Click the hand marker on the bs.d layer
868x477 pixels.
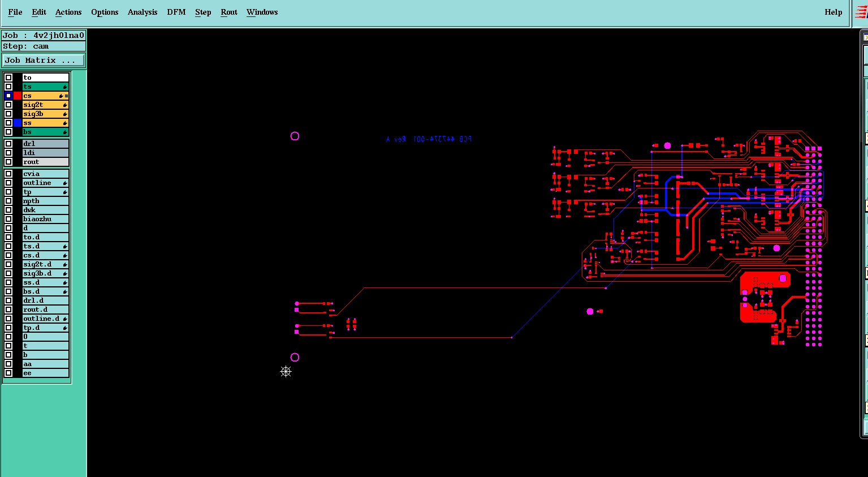[65, 291]
